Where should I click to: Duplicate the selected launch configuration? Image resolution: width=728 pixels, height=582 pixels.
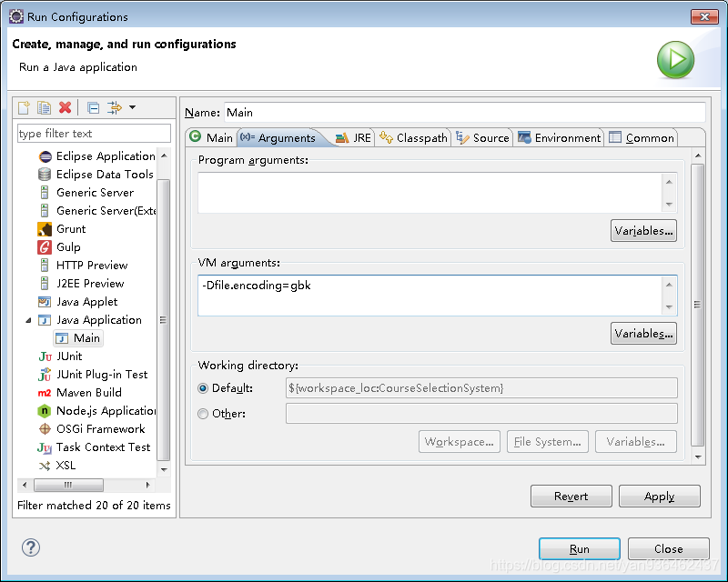(x=44, y=107)
